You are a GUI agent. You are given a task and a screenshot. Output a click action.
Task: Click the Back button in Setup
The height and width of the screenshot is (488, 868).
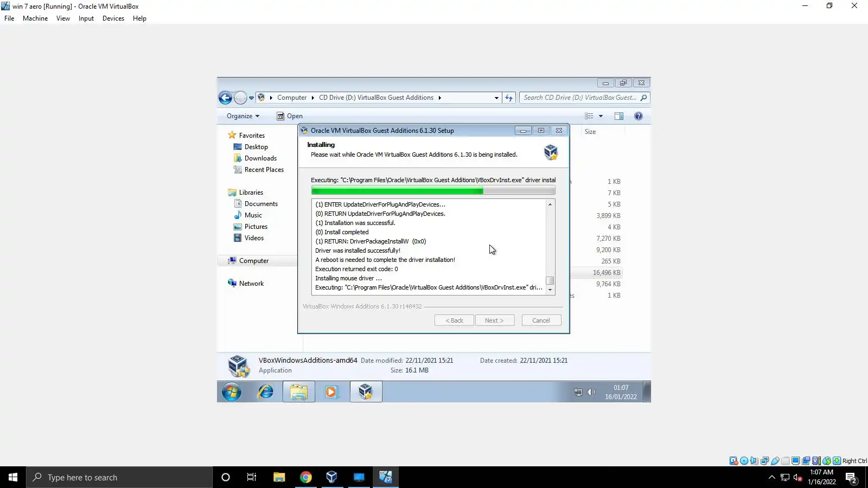pos(455,320)
